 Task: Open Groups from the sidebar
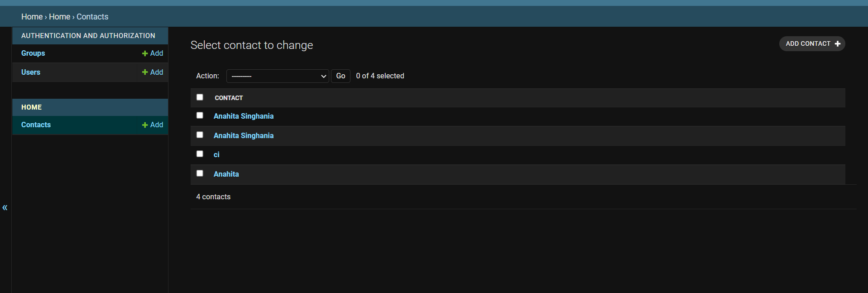click(33, 53)
